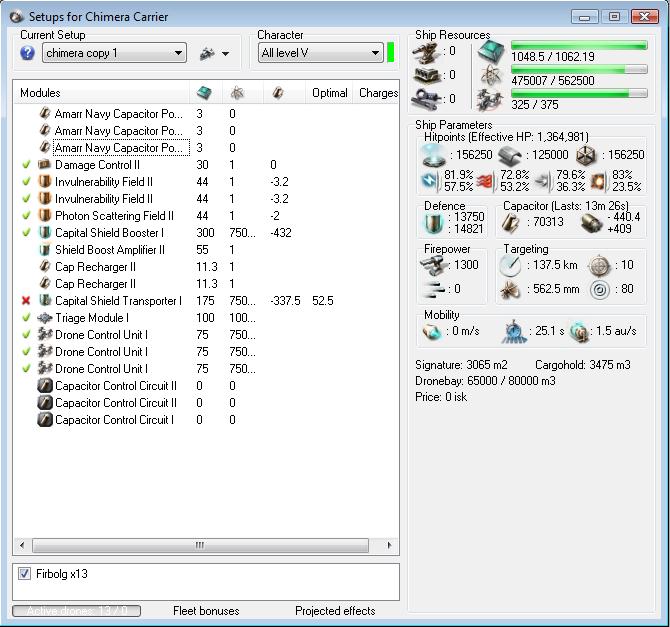Open the Character dropdown All level V

tap(320, 53)
